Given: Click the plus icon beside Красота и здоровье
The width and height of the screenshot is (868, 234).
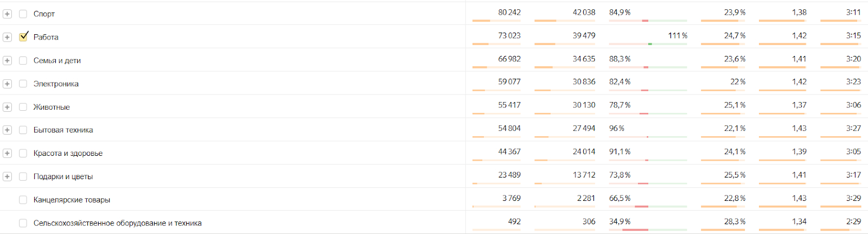Looking at the screenshot, I should pyautogui.click(x=7, y=154).
